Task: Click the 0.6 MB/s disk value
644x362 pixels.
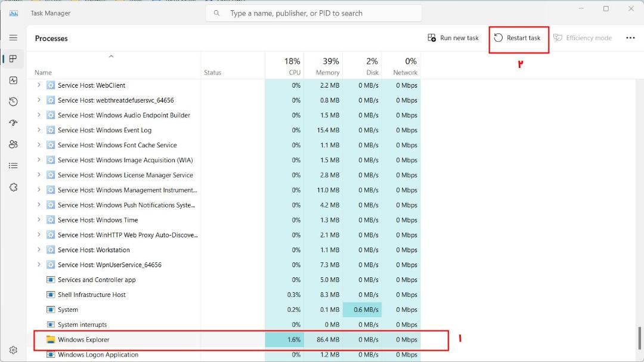Action: 366,310
